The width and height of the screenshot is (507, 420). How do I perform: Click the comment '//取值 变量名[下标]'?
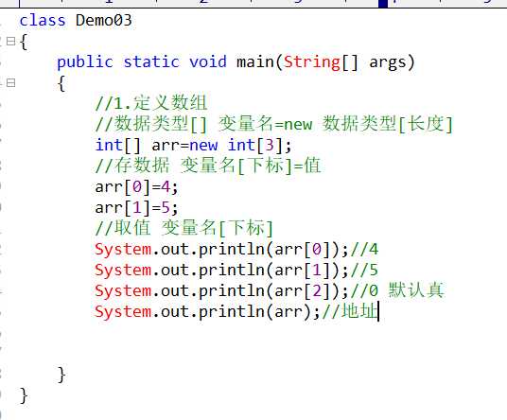coord(184,228)
